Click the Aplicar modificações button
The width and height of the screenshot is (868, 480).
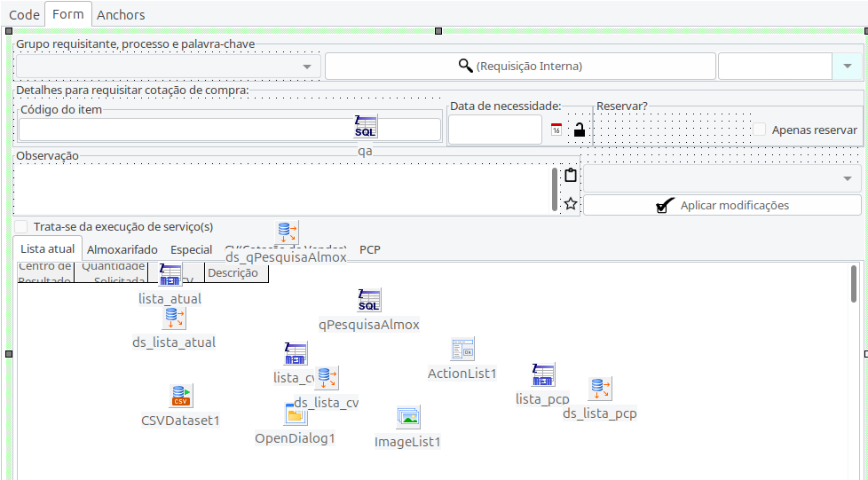point(722,205)
